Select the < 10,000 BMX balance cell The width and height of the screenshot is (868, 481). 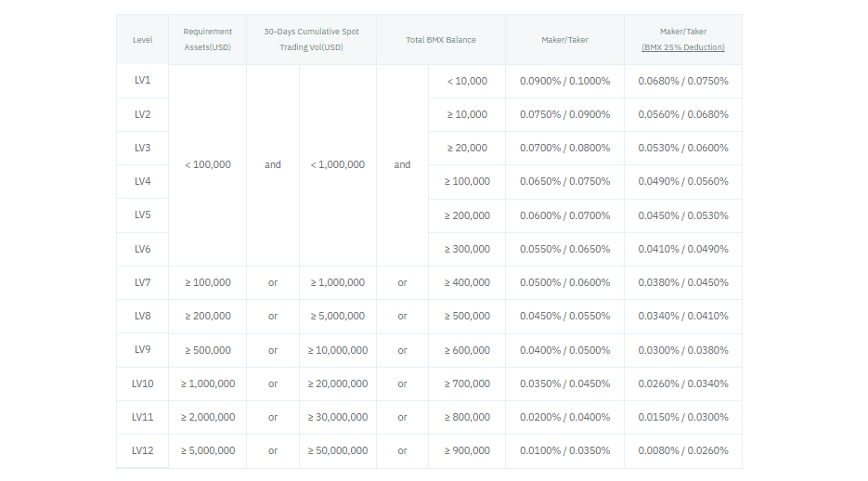[x=467, y=81]
